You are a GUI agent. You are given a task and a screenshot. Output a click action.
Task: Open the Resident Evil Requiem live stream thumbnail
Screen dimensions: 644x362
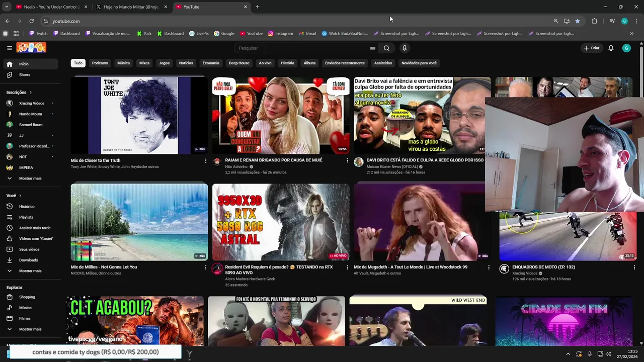[x=281, y=222]
